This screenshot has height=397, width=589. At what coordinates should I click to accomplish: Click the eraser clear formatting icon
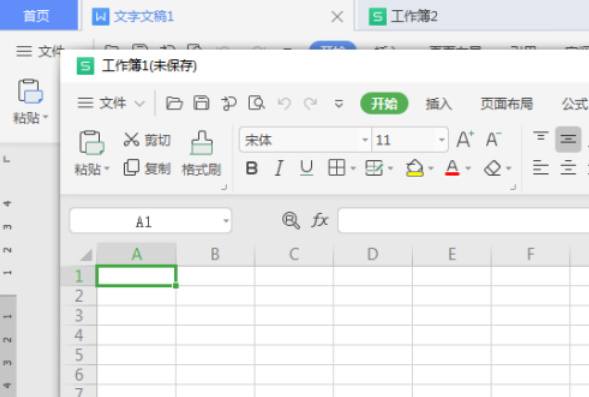(x=492, y=168)
